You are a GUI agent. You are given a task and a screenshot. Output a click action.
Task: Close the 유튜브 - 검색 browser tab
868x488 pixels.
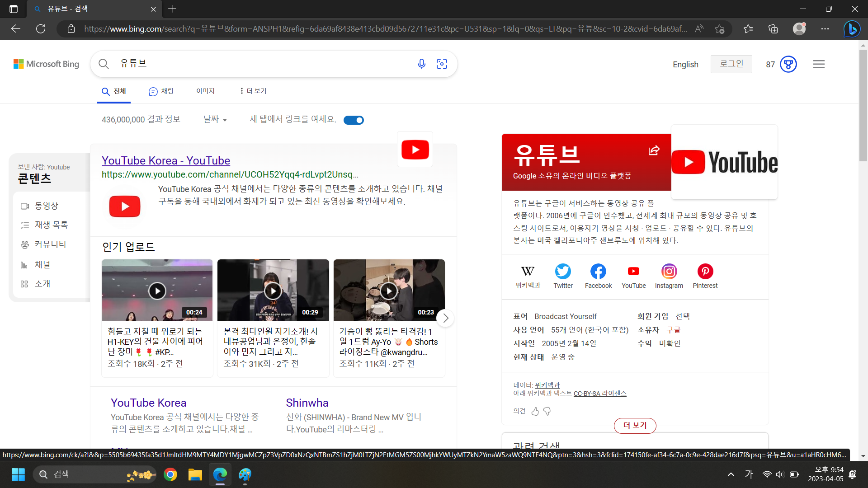(x=153, y=9)
